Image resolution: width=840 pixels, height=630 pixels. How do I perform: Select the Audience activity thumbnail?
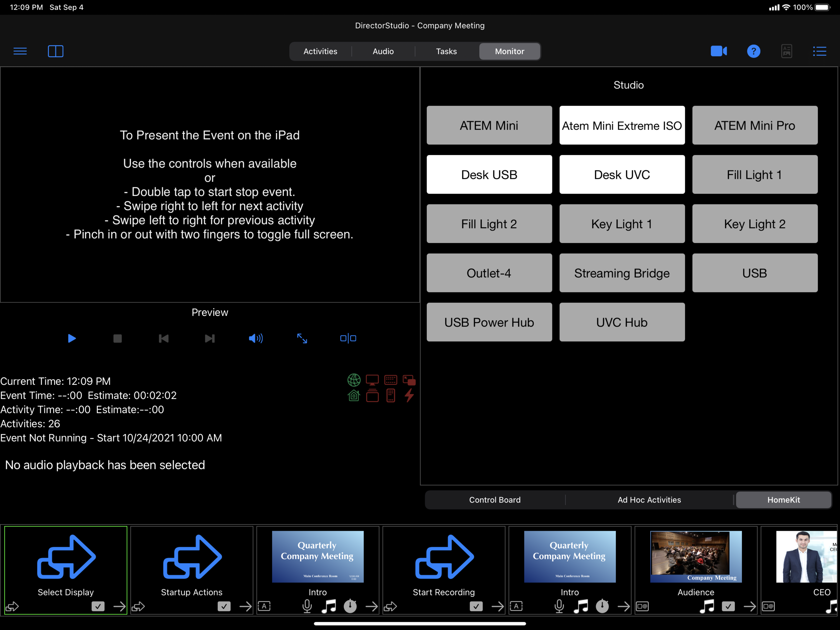696,557
